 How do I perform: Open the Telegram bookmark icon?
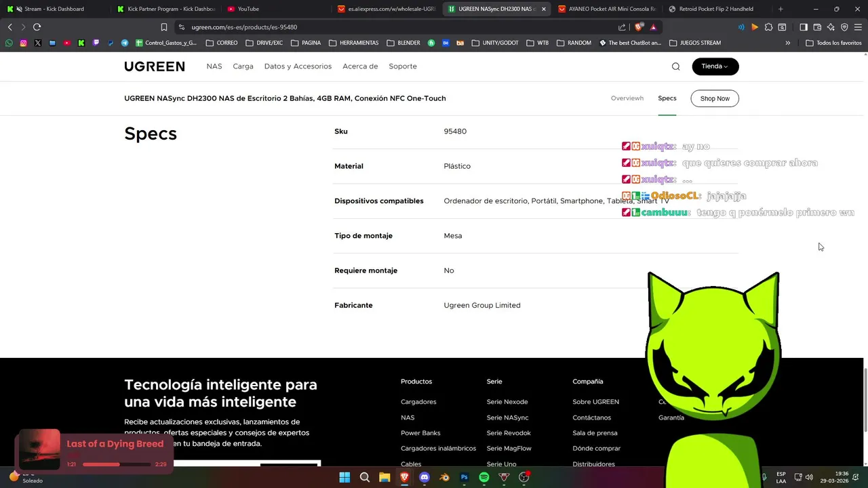tap(125, 43)
